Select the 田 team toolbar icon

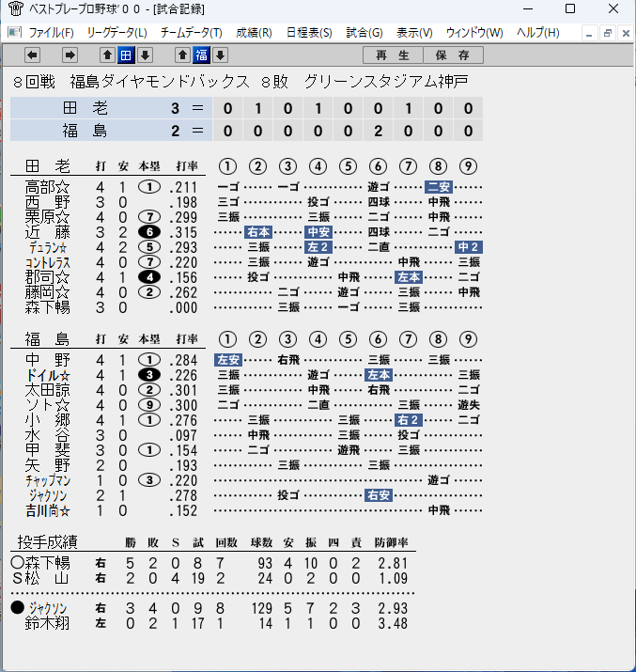click(x=126, y=55)
